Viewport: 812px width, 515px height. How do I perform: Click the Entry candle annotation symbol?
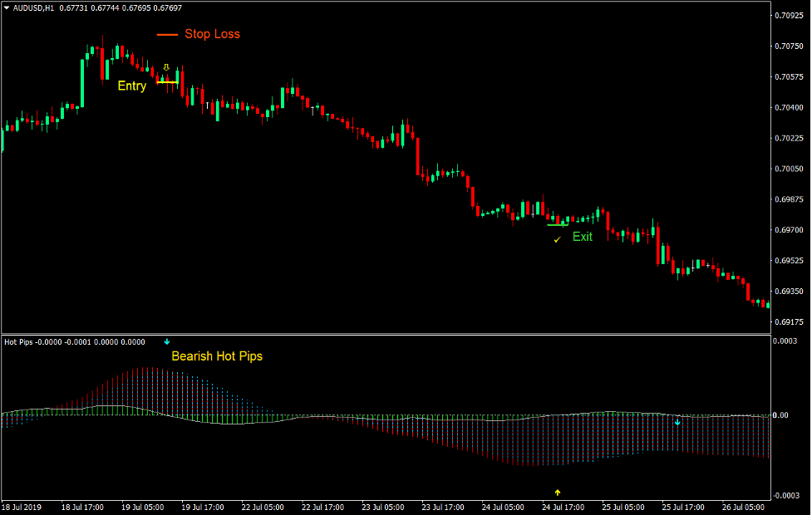(166, 66)
